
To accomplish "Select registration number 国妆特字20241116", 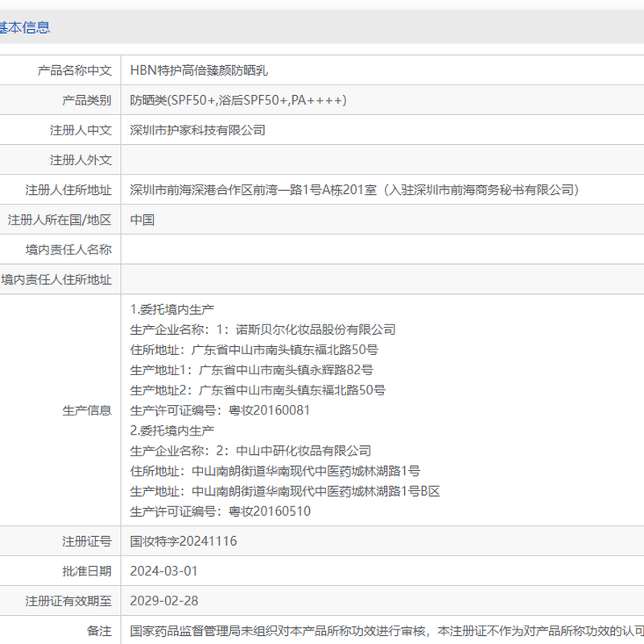I will pos(184,541).
